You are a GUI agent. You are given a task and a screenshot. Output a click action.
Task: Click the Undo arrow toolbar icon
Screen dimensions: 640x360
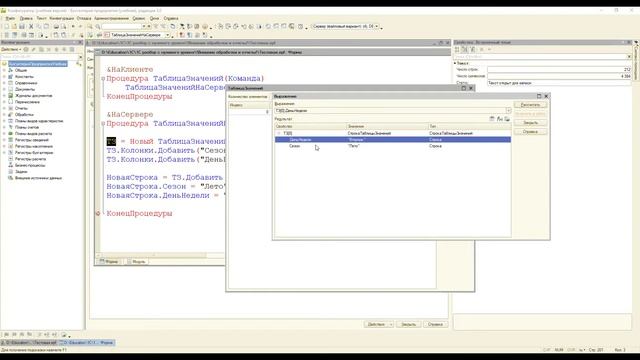point(73,27)
